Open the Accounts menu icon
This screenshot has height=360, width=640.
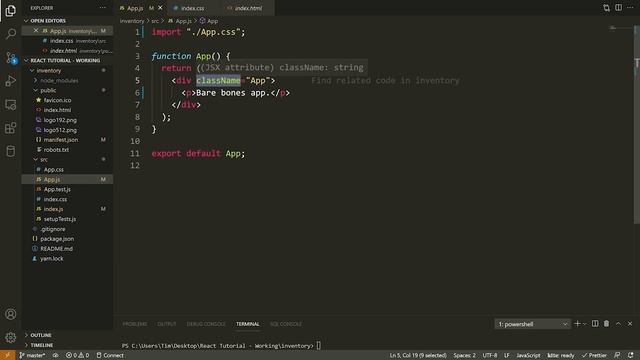[x=11, y=314]
